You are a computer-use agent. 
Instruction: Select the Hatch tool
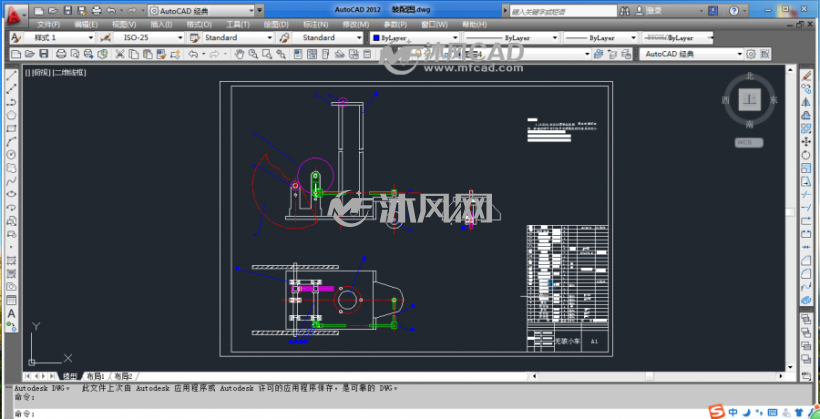pyautogui.click(x=11, y=261)
